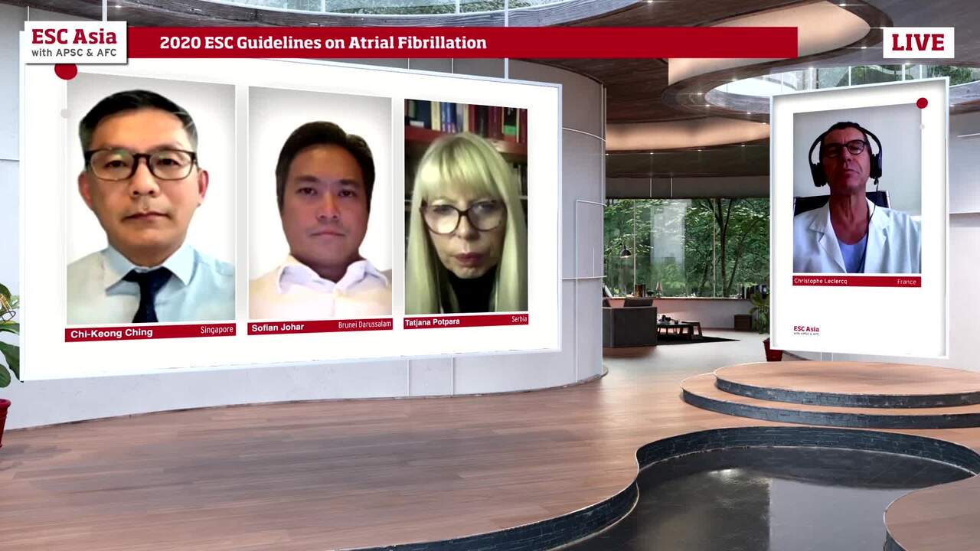The height and width of the screenshot is (551, 980).
Task: Click small ESC Asia logo under Leclercq
Action: [x=806, y=331]
